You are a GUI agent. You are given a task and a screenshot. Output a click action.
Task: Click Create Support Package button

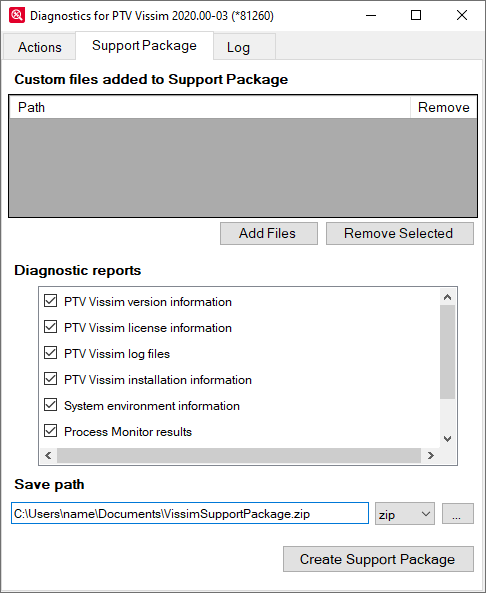pos(378,559)
